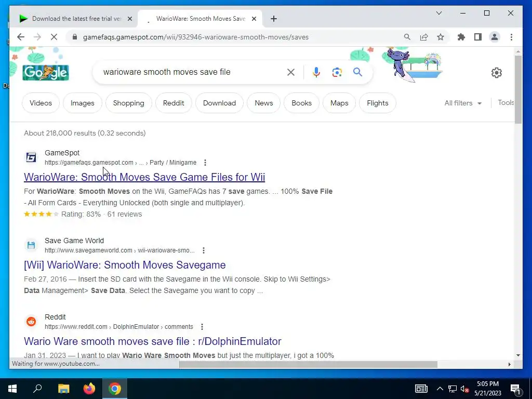Filter results by Shopping
The width and height of the screenshot is (532, 399).
point(129,103)
